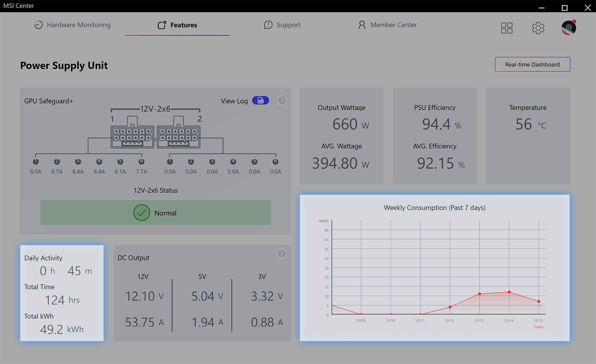Click connector 2's pin 5 marker
596x364 pixels.
(x=254, y=162)
